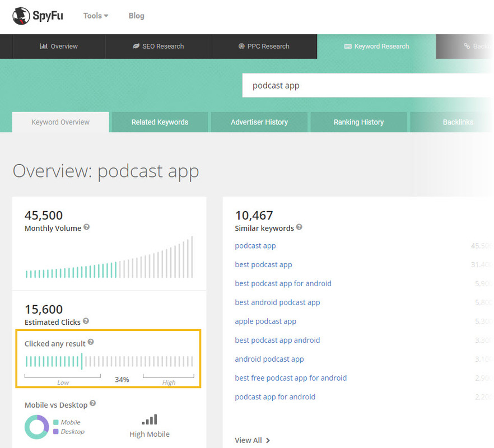Image resolution: width=494 pixels, height=448 pixels.
Task: Click the Mobile vs Desktop donut chart
Action: point(37,427)
